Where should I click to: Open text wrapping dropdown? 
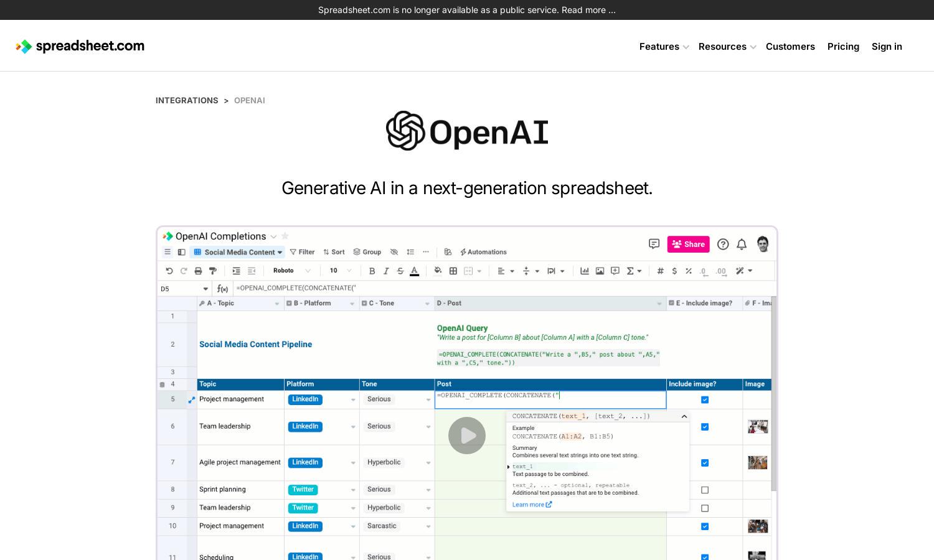tap(555, 271)
